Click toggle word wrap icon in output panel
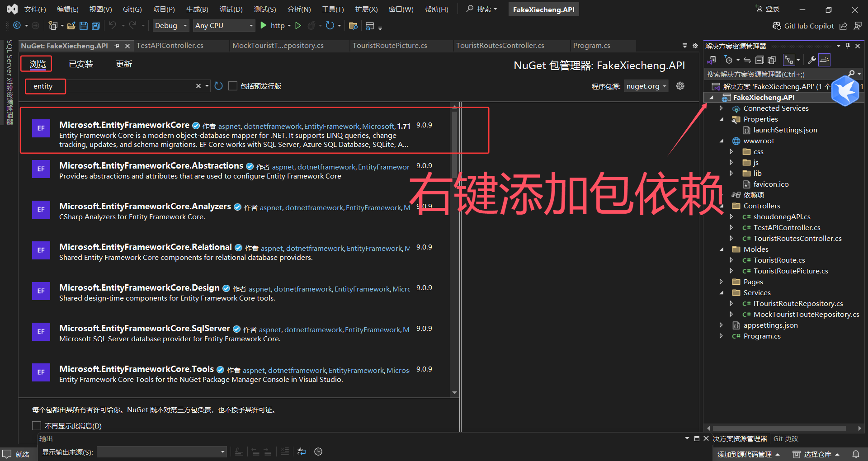 [302, 451]
